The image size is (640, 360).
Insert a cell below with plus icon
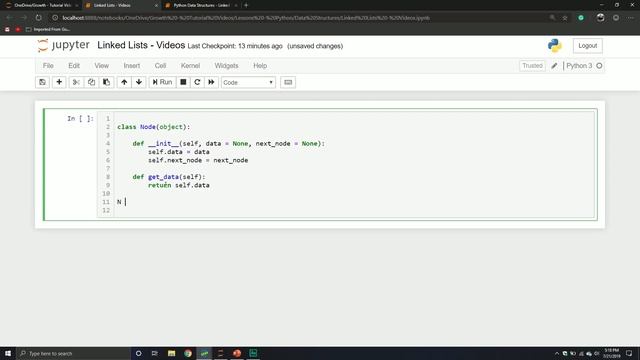(59, 82)
